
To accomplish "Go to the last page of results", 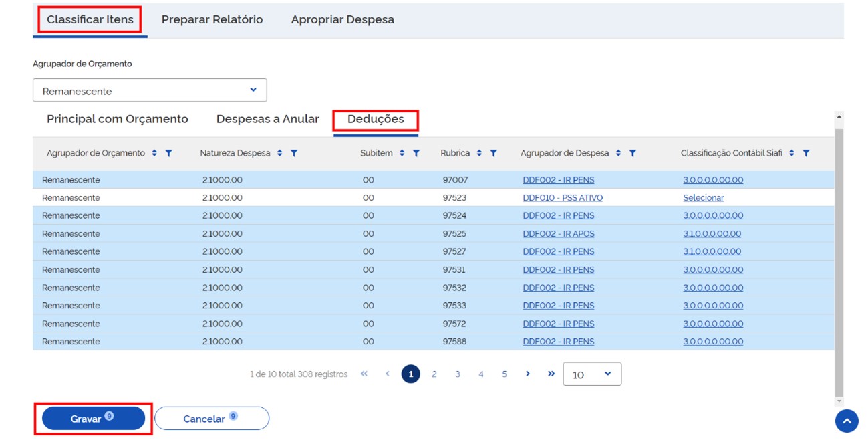I will click(x=551, y=374).
